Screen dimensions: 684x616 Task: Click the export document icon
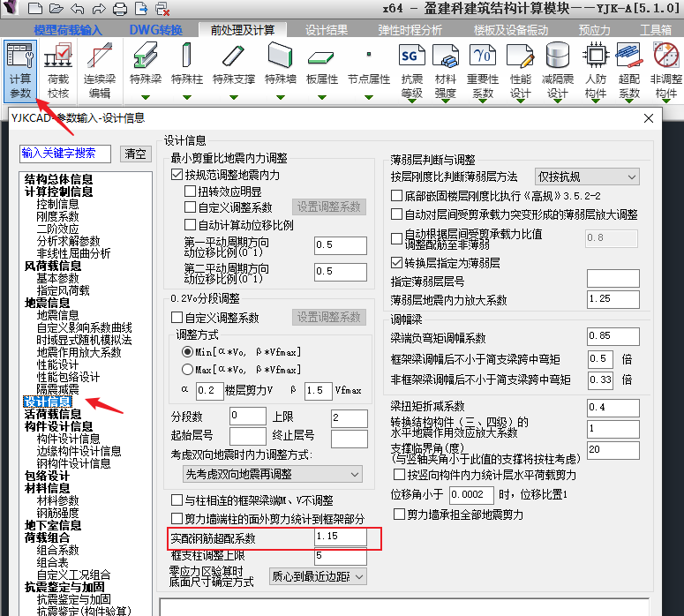pos(141,8)
